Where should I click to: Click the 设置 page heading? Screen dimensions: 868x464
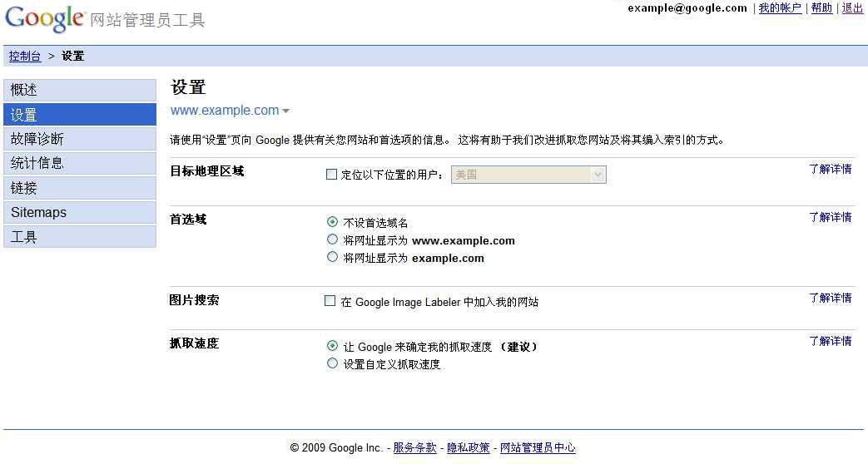pyautogui.click(x=188, y=86)
